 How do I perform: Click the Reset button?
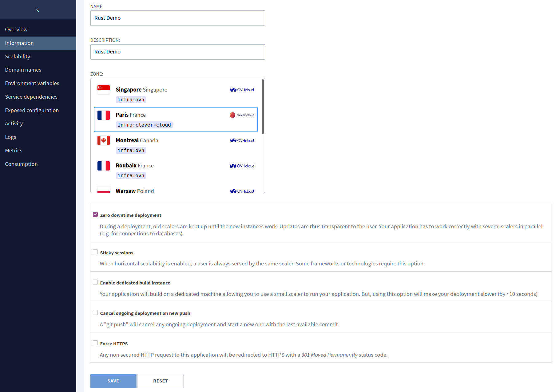(x=160, y=381)
